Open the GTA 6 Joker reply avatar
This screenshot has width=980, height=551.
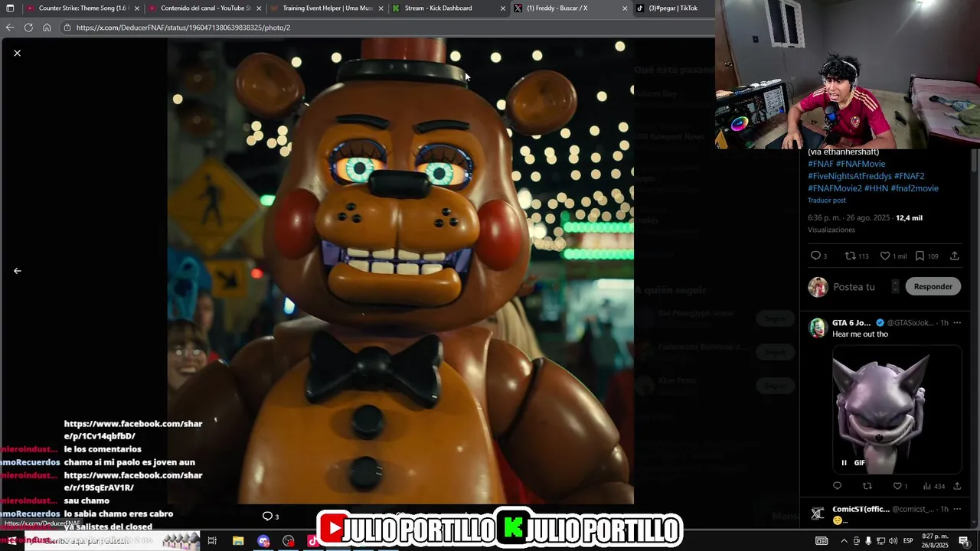[x=818, y=328]
